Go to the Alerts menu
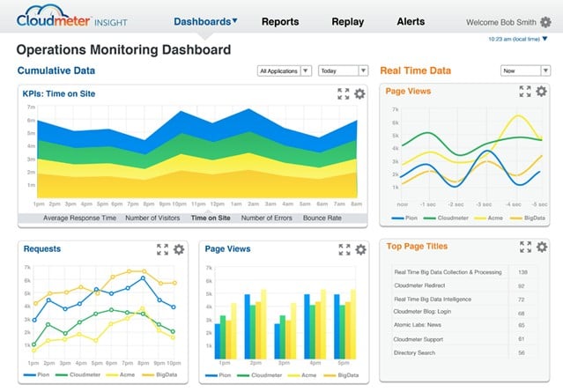The width and height of the screenshot is (563, 392). [x=411, y=21]
